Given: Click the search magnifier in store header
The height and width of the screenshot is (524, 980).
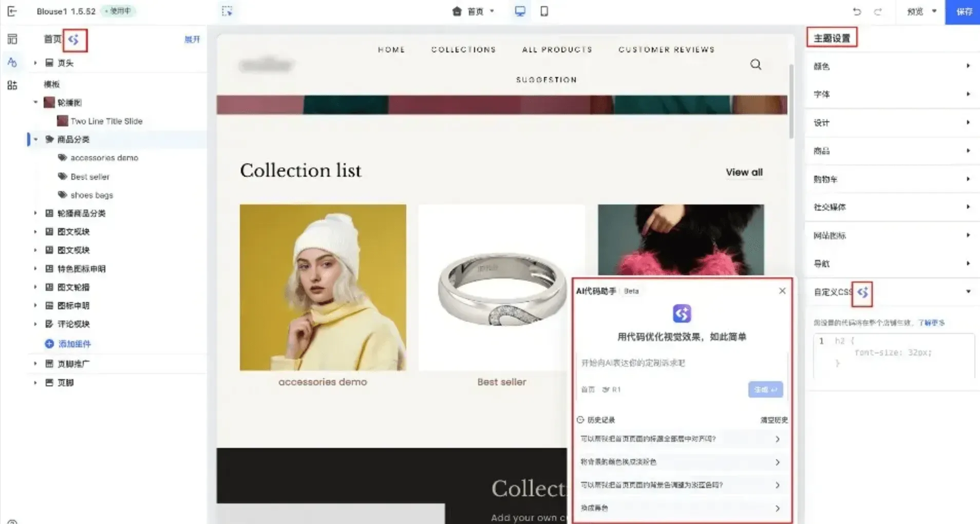Looking at the screenshot, I should pyautogui.click(x=756, y=64).
